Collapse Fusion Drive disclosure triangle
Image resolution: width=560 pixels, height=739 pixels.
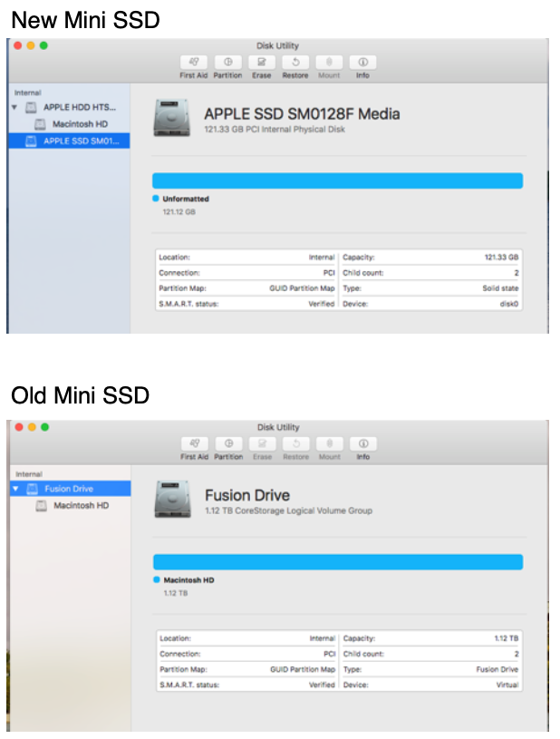tap(15, 489)
